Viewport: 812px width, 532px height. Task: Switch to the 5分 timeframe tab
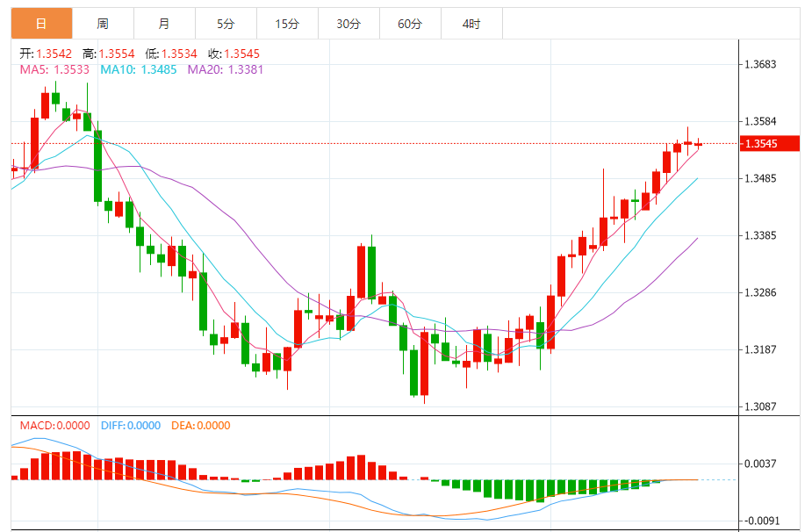pyautogui.click(x=226, y=24)
